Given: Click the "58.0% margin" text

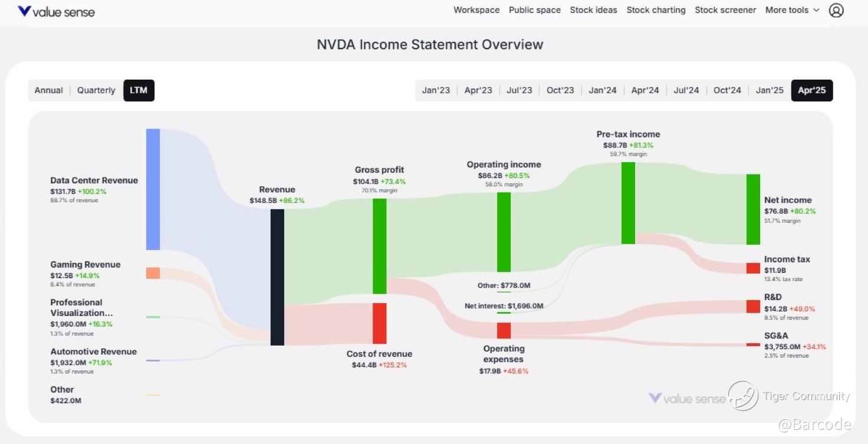Looking at the screenshot, I should 504,185.
